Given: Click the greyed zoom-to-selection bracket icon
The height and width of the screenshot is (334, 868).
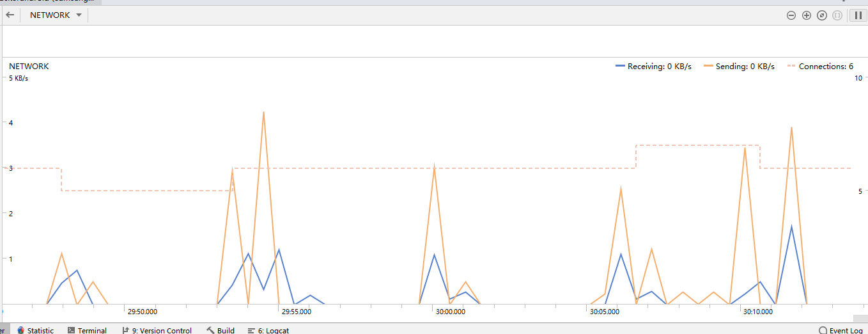Looking at the screenshot, I should click(x=837, y=15).
